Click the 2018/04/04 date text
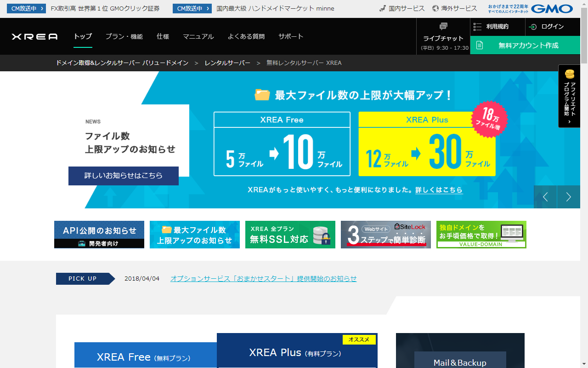The height and width of the screenshot is (368, 588). 142,279
